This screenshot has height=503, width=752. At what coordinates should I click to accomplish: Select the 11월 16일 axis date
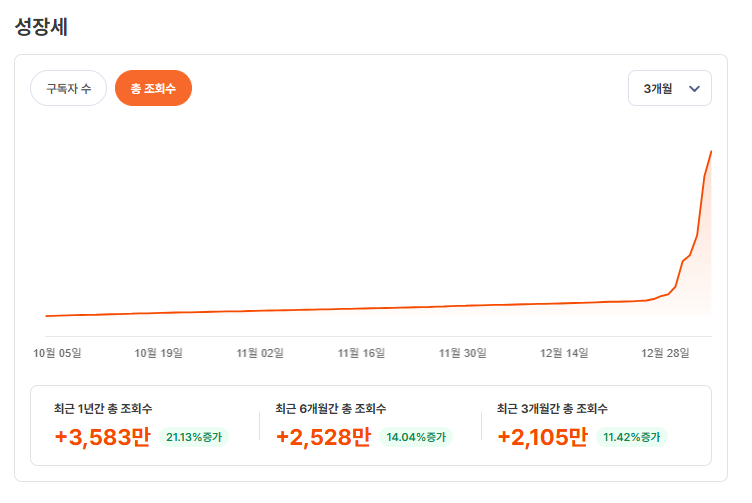[361, 352]
